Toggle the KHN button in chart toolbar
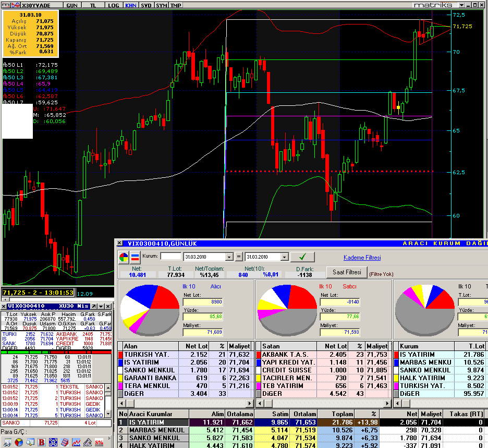The width and height of the screenshot is (488, 448). 131,5
